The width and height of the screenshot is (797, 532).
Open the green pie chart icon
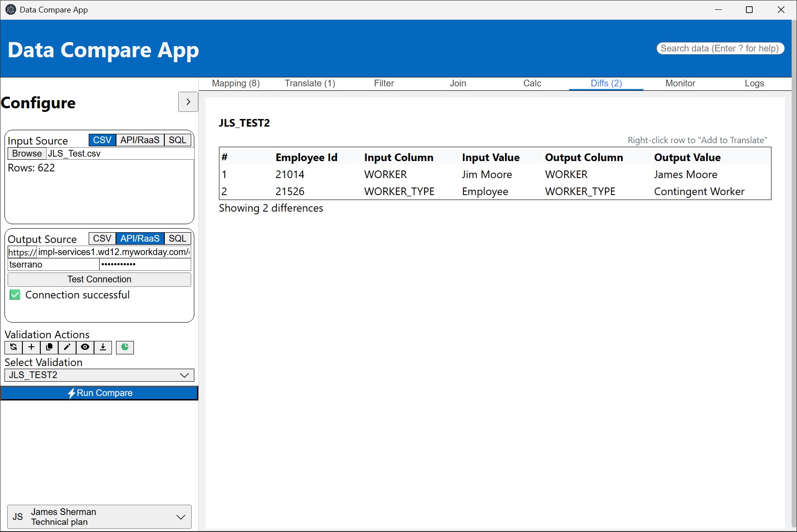(125, 347)
